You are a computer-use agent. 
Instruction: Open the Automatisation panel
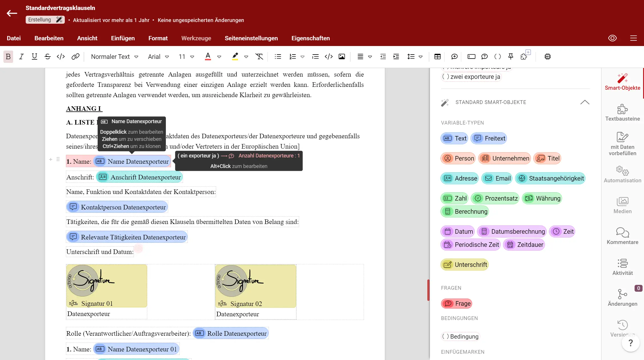[622, 174]
